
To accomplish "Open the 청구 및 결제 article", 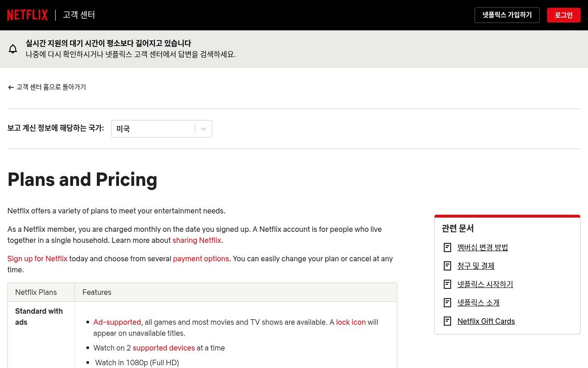I will 476,266.
